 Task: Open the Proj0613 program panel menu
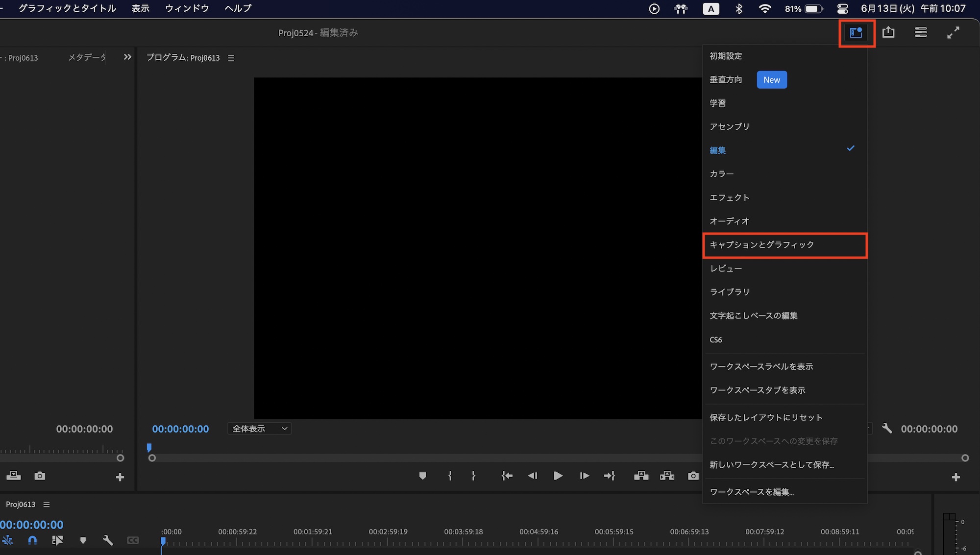tap(231, 58)
